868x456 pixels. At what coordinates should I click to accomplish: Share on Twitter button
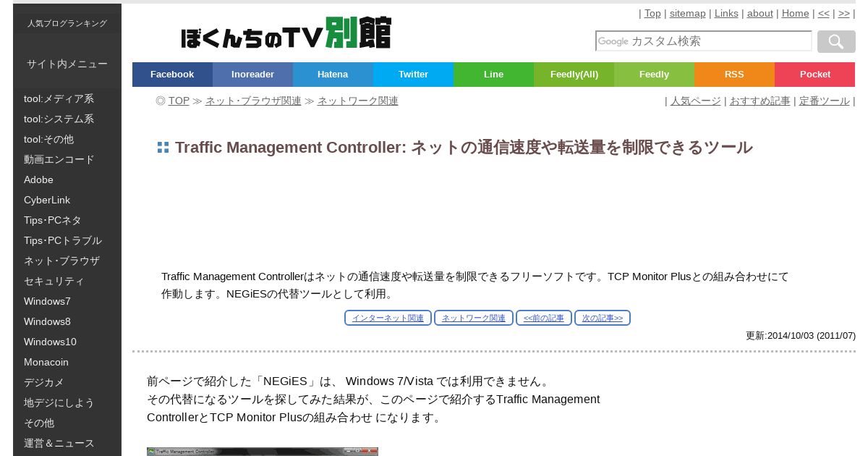coord(413,75)
